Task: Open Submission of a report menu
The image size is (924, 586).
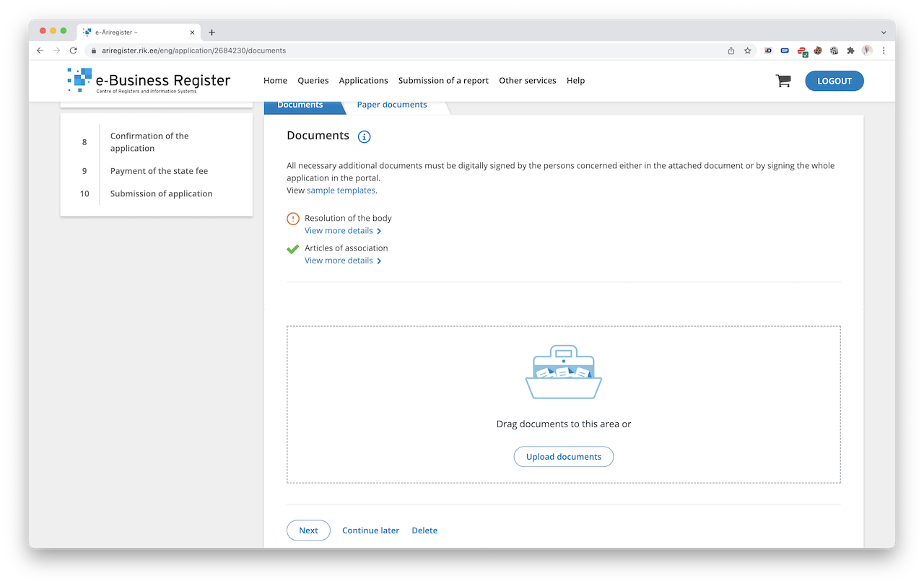Action: 443,81
